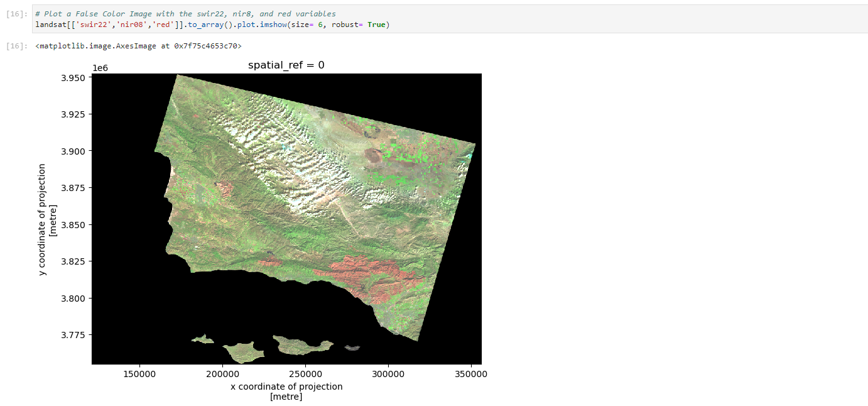
Task: Click the output prompt [16] label
Action: click(x=16, y=46)
